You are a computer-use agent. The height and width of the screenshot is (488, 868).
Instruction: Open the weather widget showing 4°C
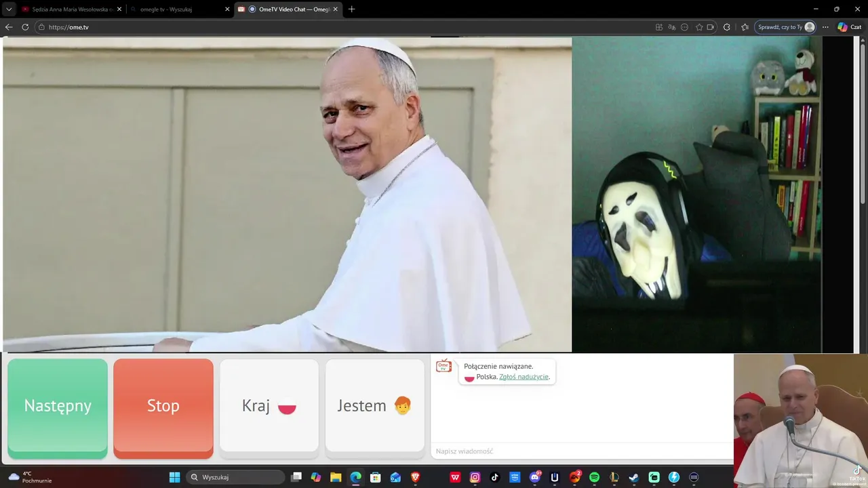tap(30, 477)
